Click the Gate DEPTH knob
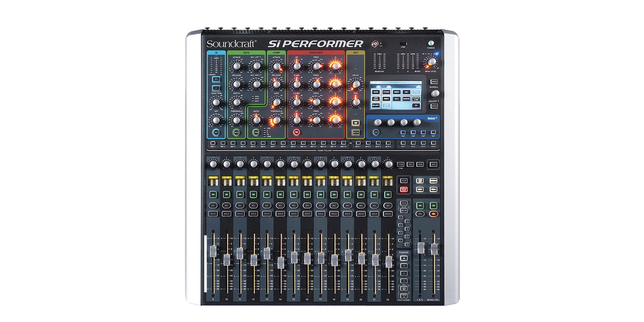Screen dimensions: 644x322 tap(237, 102)
